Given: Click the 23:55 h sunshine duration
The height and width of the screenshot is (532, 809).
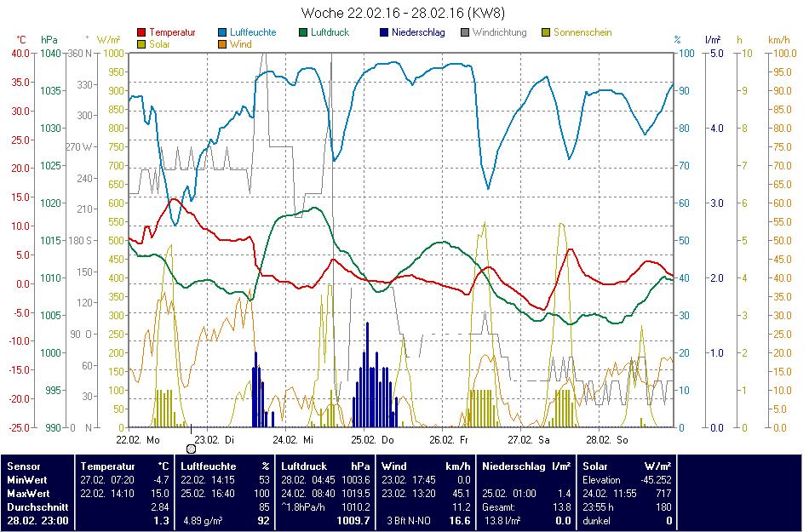Looking at the screenshot, I should coord(598,506).
